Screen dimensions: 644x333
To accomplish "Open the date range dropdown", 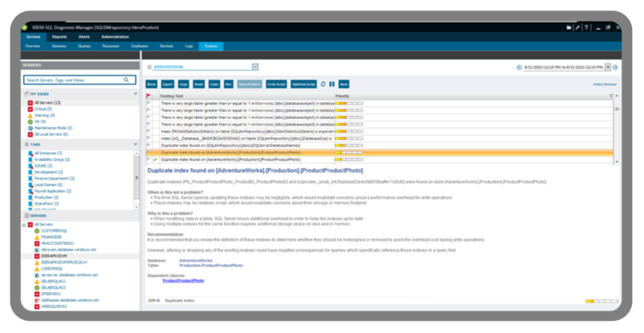I will tap(607, 68).
